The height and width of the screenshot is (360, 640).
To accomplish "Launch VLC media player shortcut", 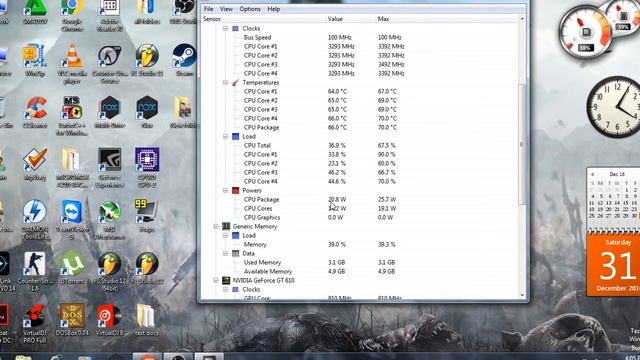I will point(72,62).
